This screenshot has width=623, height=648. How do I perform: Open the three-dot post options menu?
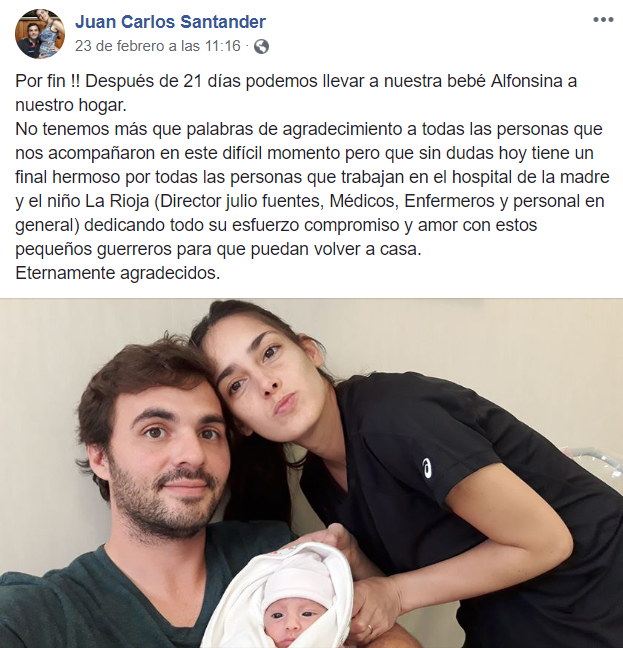click(x=603, y=19)
